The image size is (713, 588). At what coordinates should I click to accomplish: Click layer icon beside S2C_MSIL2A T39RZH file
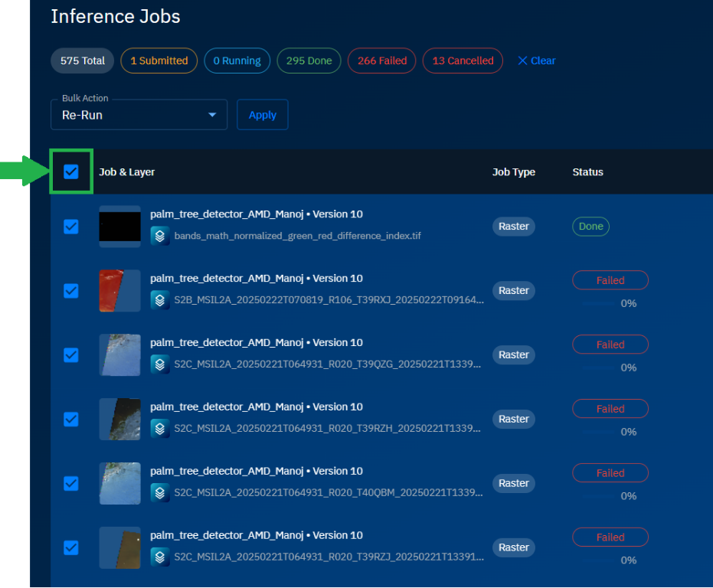pyautogui.click(x=159, y=428)
